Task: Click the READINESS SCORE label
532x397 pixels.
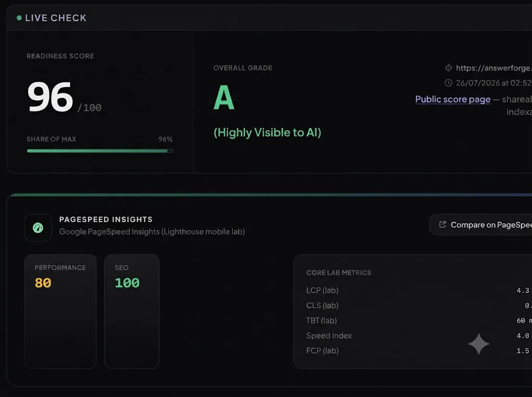Action: [x=60, y=56]
